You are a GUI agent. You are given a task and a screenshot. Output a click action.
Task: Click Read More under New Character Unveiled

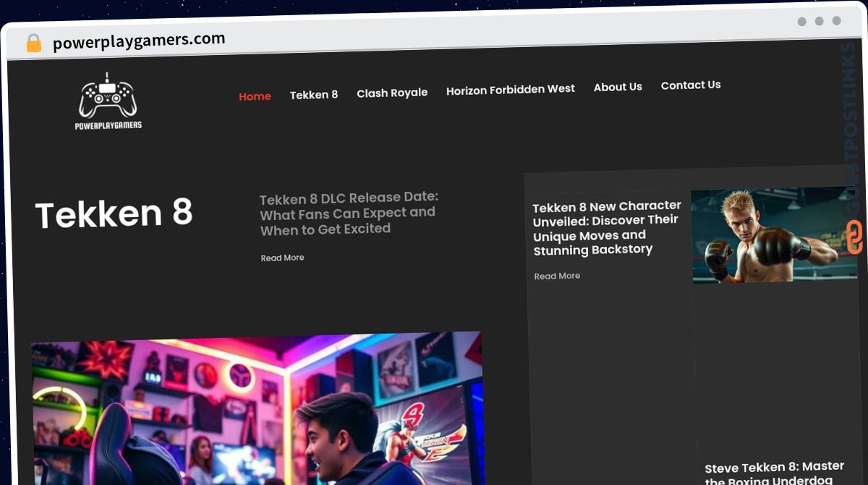(x=557, y=276)
